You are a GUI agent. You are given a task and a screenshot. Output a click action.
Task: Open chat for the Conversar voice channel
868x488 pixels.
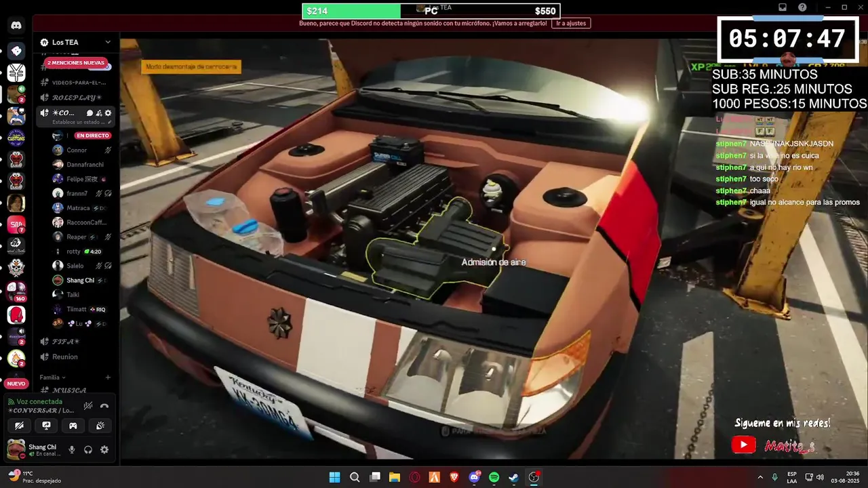(x=90, y=113)
